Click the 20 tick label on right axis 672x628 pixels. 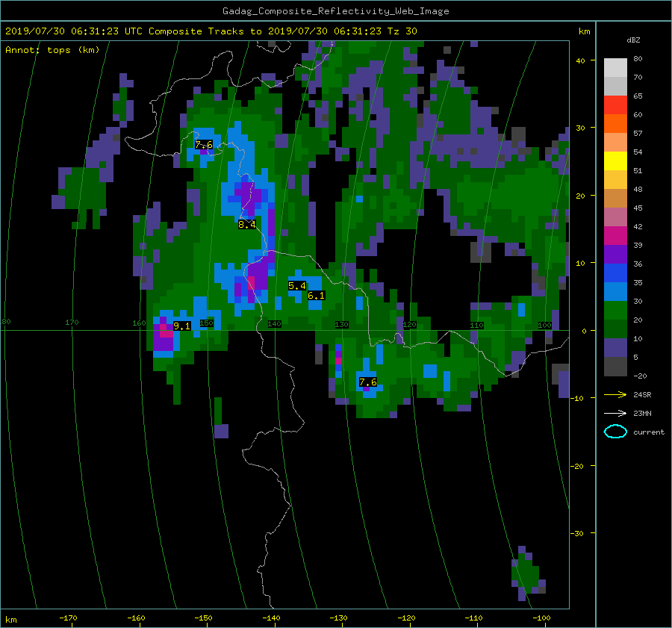580,196
